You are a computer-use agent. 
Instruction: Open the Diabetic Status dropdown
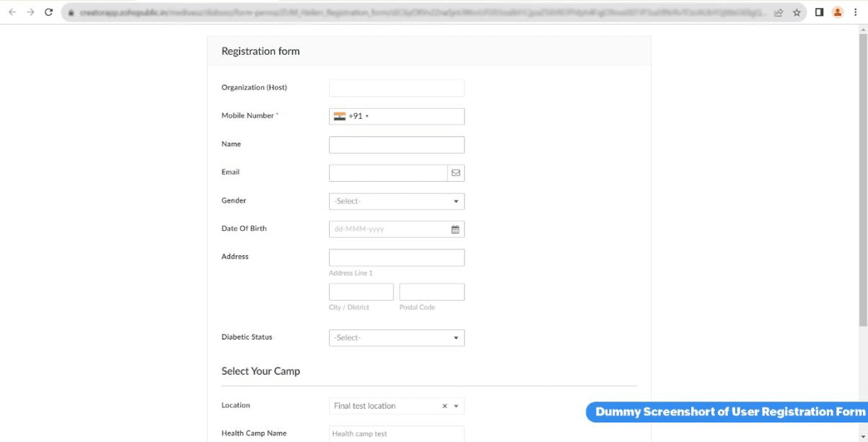[397, 337]
